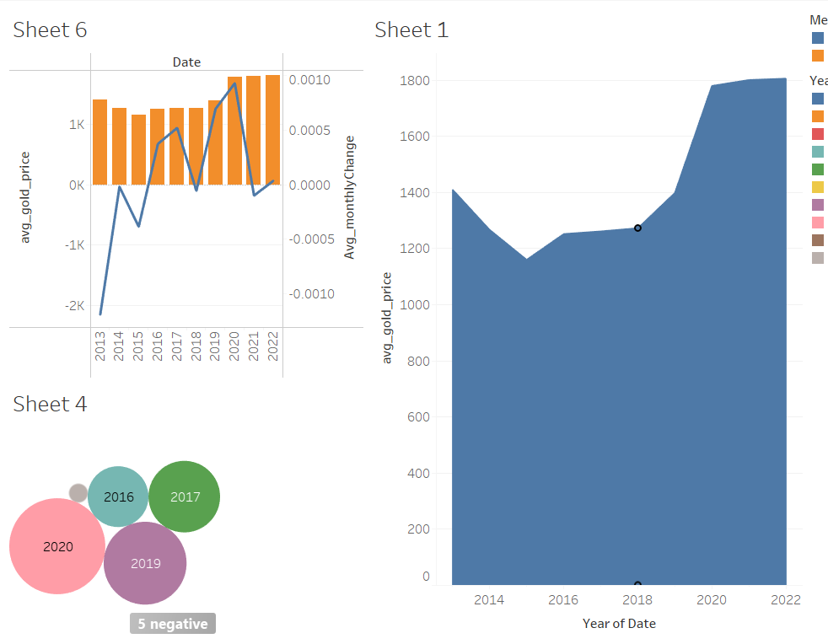This screenshot has height=644, width=828.
Task: Select the purple 2019 bubble
Action: (x=145, y=563)
